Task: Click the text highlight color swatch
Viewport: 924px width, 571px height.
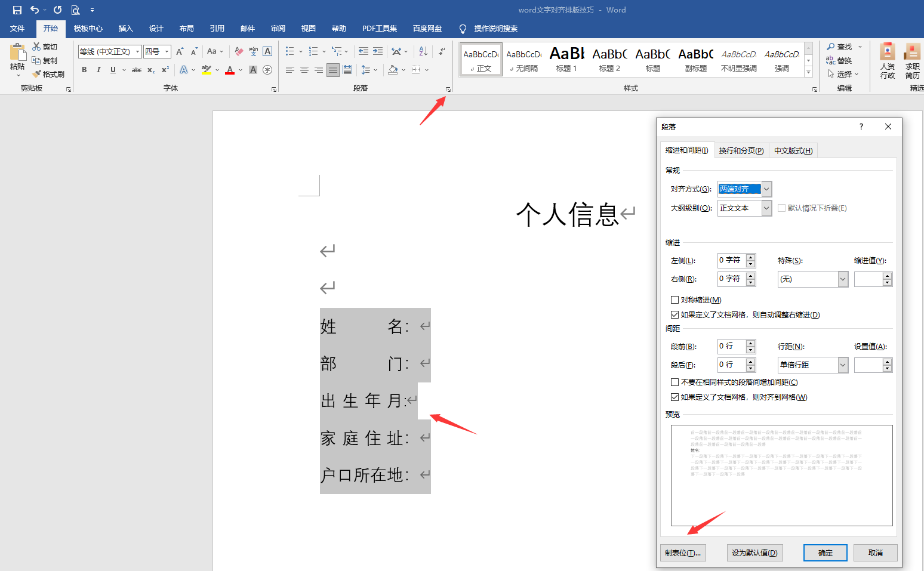Action: pos(207,70)
